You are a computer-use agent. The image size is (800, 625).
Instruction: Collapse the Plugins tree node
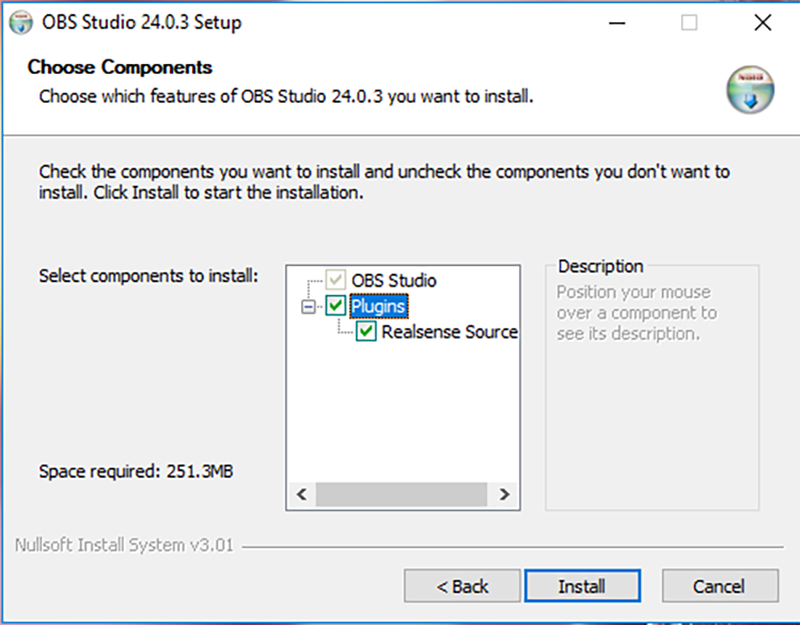(308, 307)
